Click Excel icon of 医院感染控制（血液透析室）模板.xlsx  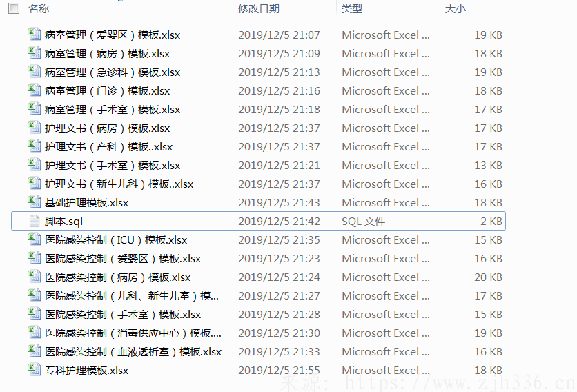[x=35, y=351]
